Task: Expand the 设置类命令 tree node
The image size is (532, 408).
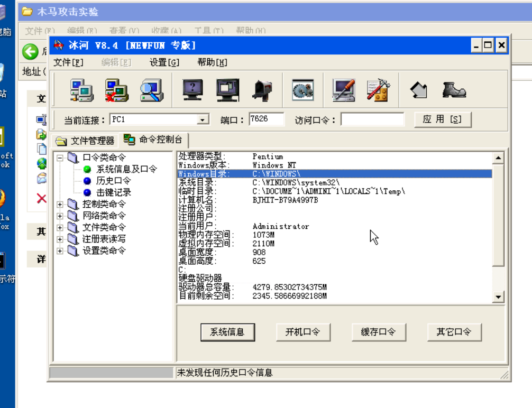Action: pos(60,251)
